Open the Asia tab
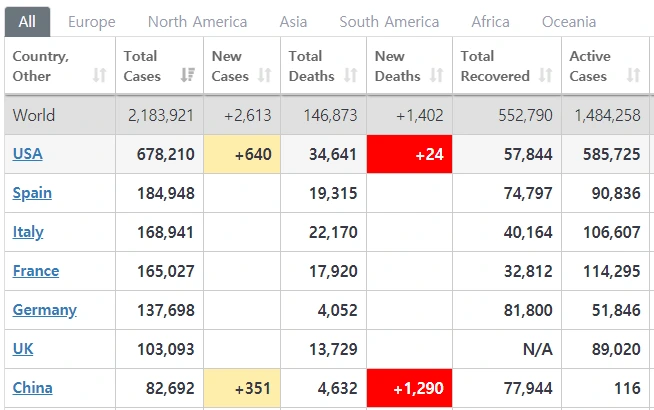The height and width of the screenshot is (410, 654). pos(293,22)
